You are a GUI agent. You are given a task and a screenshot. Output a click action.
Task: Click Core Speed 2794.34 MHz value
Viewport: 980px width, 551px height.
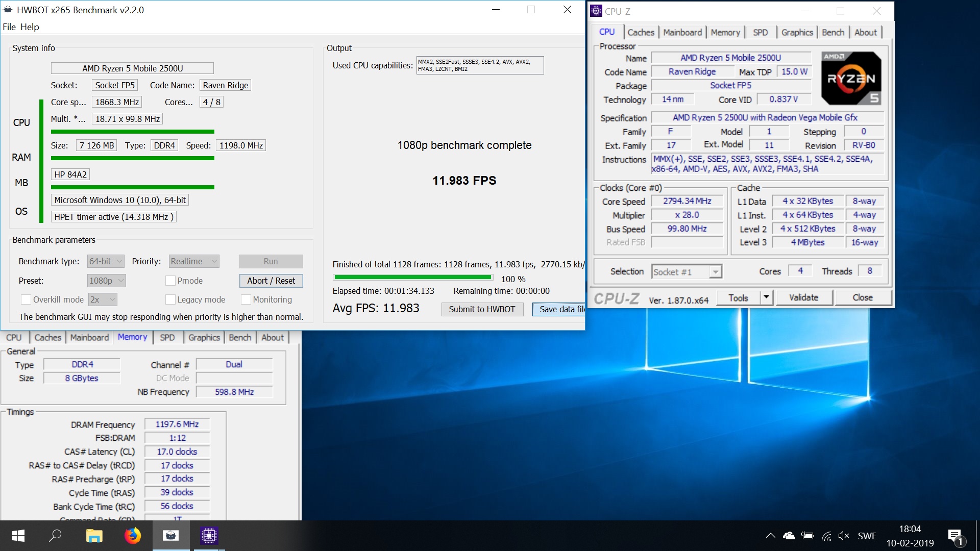[x=687, y=201]
